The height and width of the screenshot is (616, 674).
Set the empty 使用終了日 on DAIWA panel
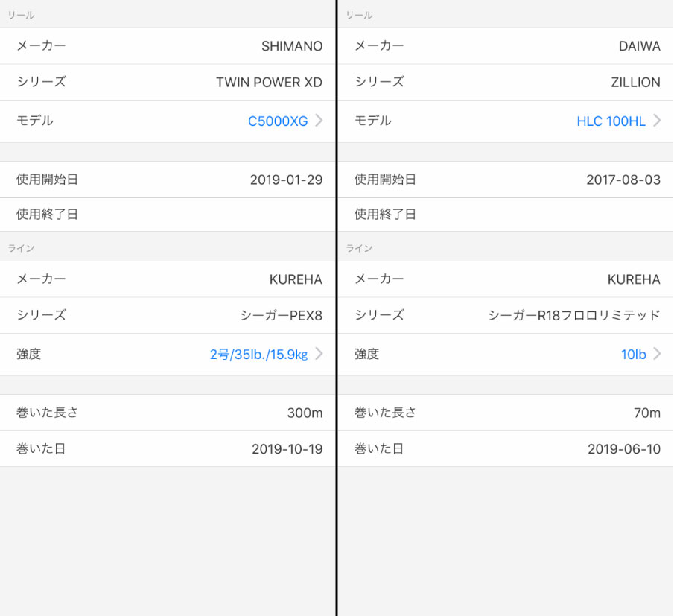click(506, 215)
